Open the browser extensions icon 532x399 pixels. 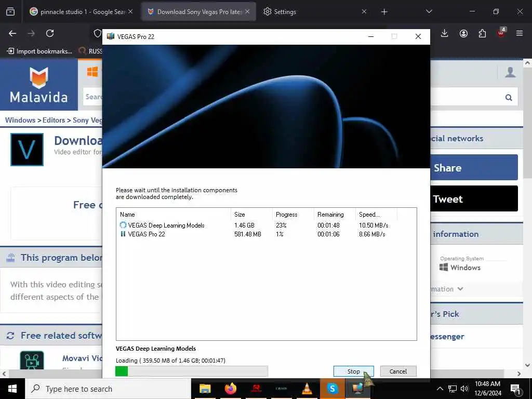click(482, 33)
